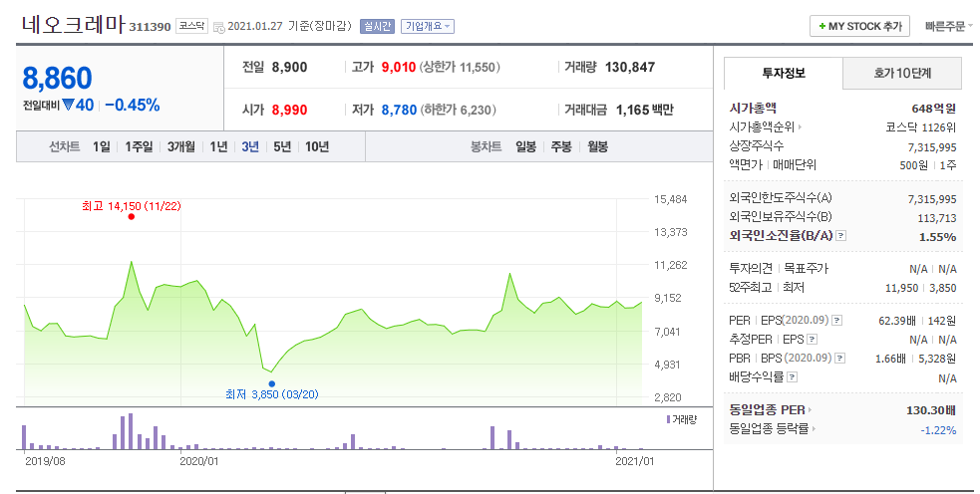The image size is (980, 494).
Task: Open the 빠른주문 dropdown
Action: 949,26
